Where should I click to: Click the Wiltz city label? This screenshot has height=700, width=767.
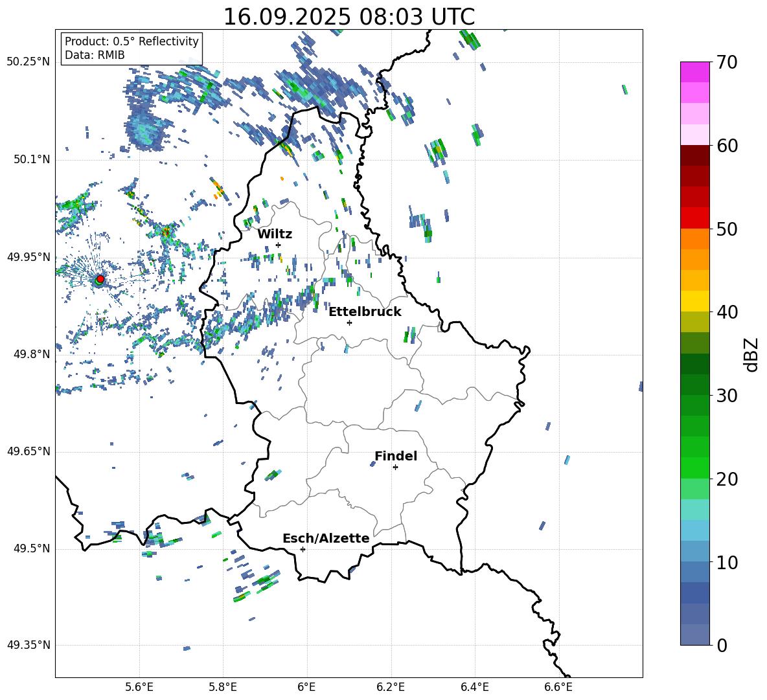275,234
